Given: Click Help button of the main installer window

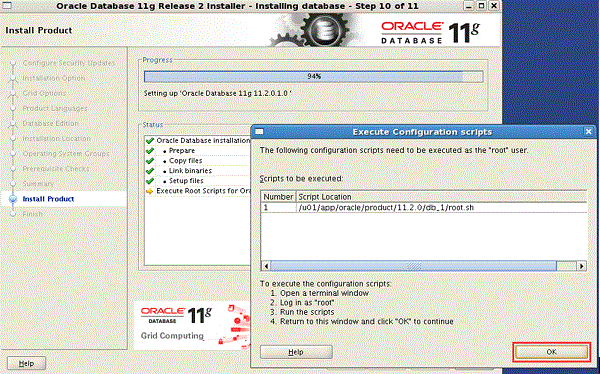Looking at the screenshot, I should tap(26, 363).
